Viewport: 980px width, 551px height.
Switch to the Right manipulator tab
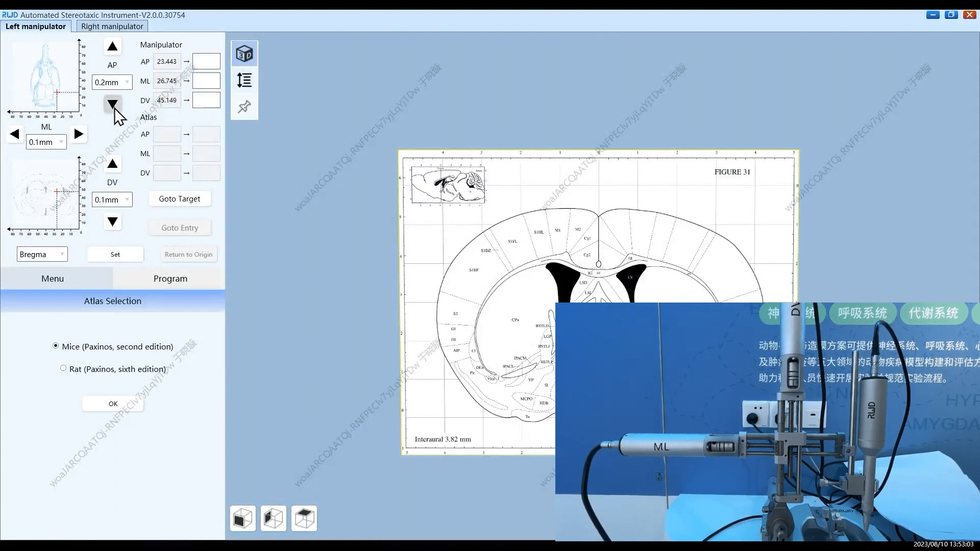tap(112, 26)
